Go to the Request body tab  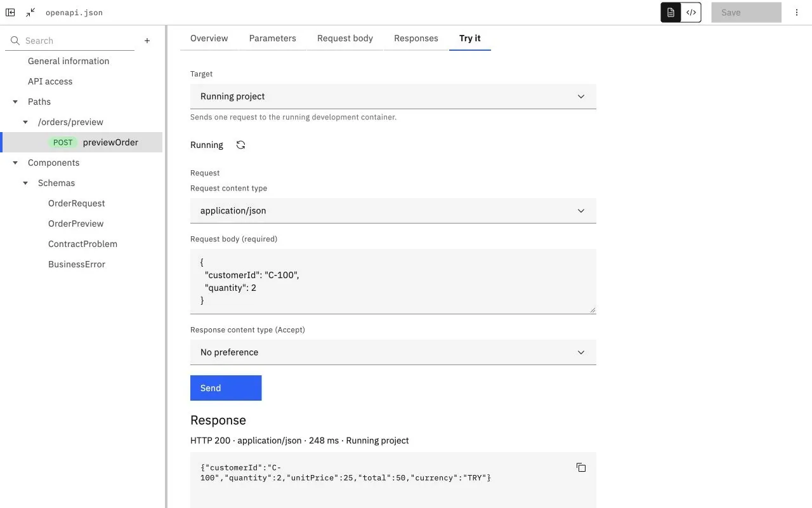(x=345, y=38)
